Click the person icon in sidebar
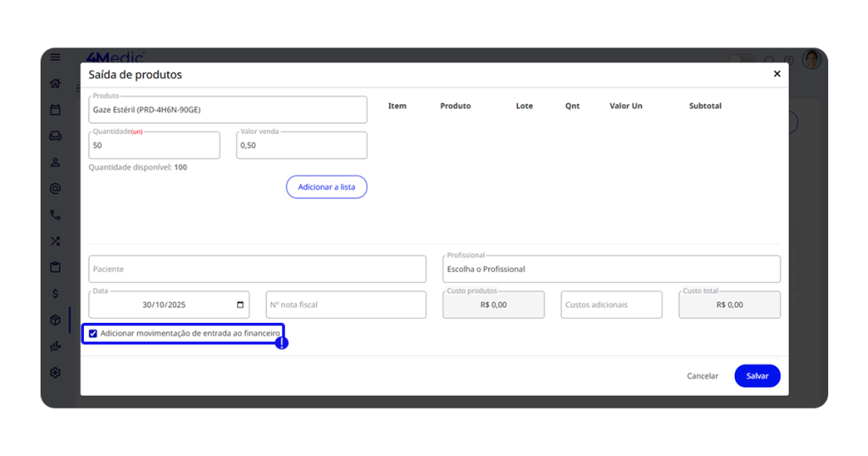The width and height of the screenshot is (868, 456). (55, 162)
